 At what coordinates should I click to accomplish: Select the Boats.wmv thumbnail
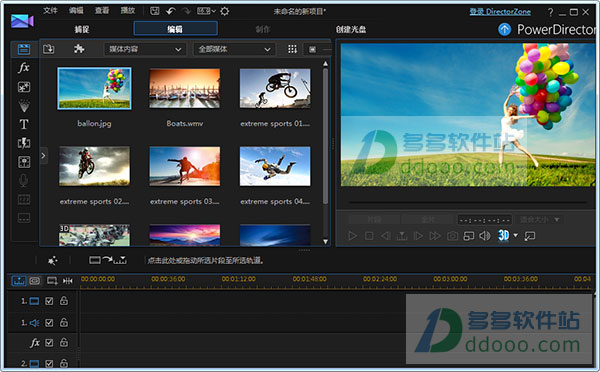(x=185, y=88)
